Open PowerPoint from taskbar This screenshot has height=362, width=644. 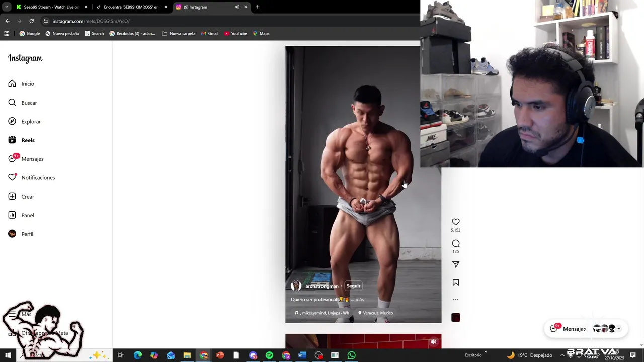coord(220,355)
